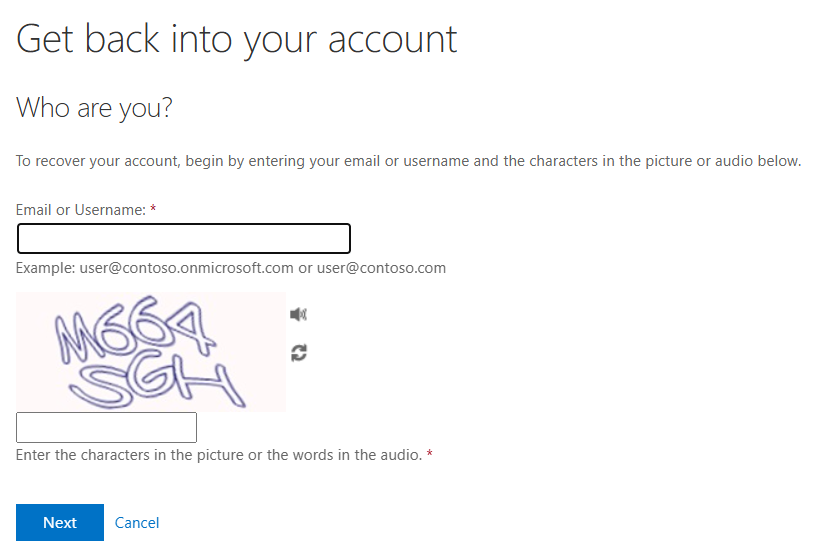Click the 'To recover your account' instruction paragraph
817x551 pixels.
[x=408, y=161]
